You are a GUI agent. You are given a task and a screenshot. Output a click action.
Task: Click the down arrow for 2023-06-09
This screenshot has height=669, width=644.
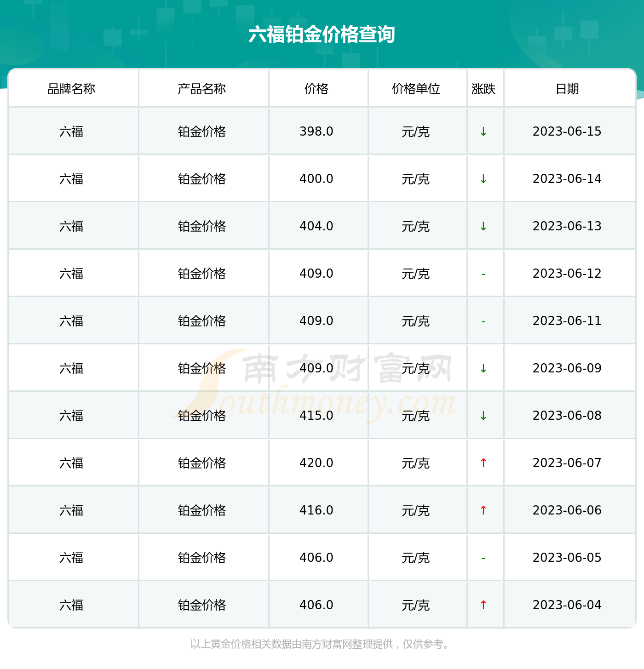click(483, 368)
